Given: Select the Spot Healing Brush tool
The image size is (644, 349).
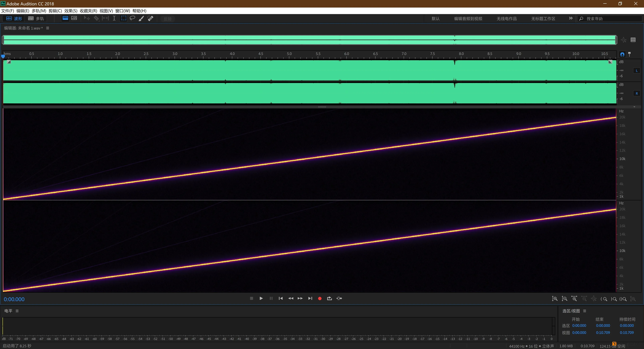Looking at the screenshot, I should tap(150, 18).
